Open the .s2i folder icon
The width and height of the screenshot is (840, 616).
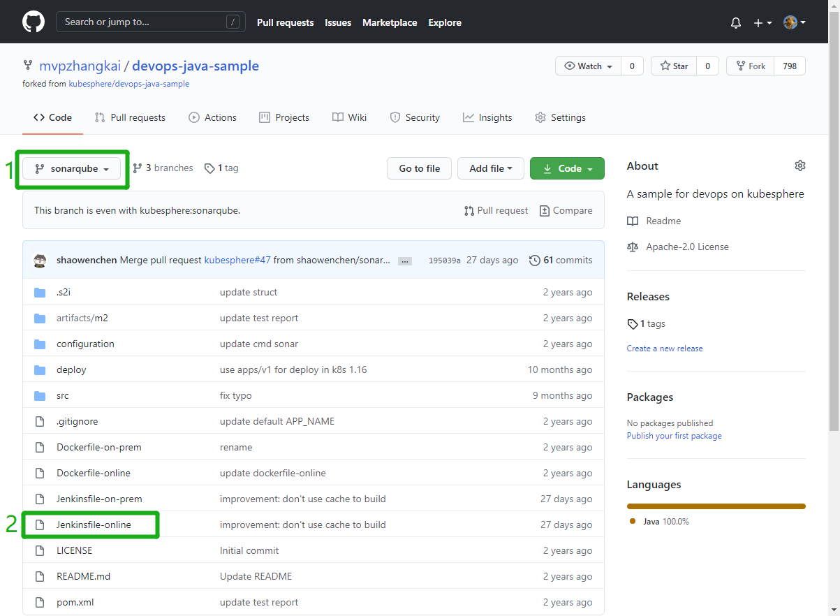coord(40,292)
